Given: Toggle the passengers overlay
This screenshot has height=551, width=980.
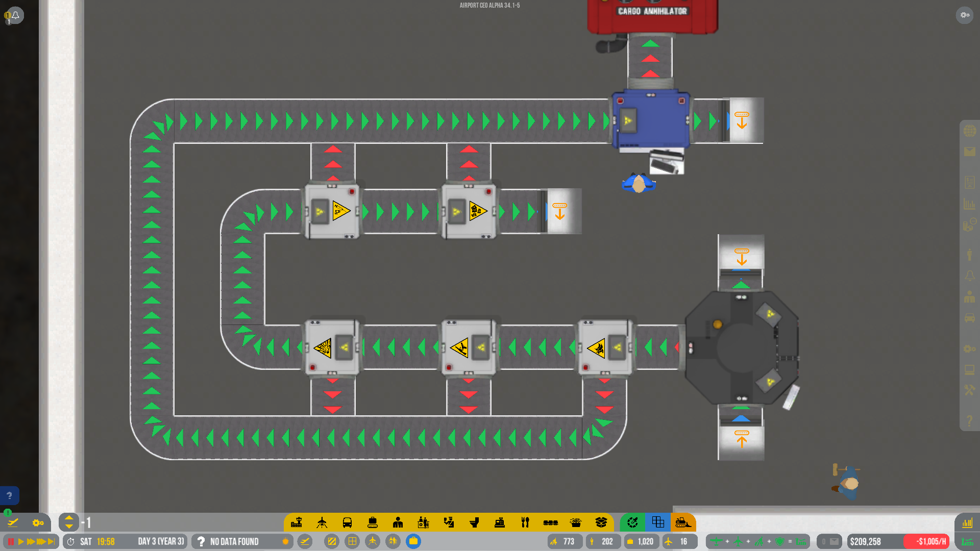Looking at the screenshot, I should [x=393, y=541].
